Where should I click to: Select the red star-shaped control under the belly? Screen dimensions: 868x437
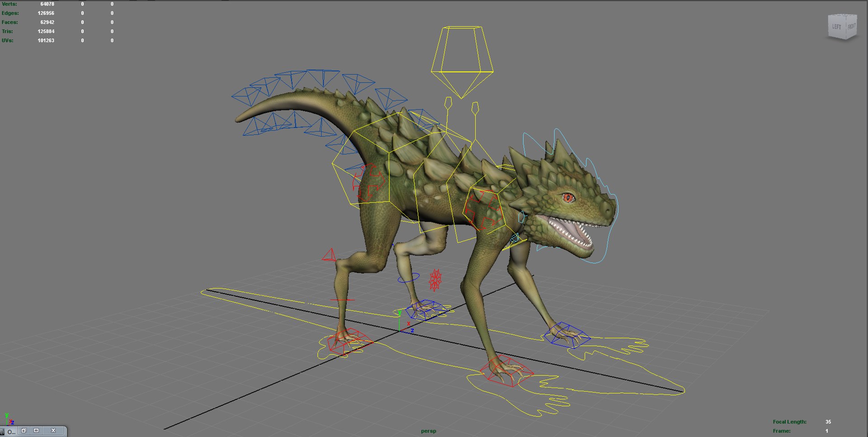pyautogui.click(x=435, y=280)
